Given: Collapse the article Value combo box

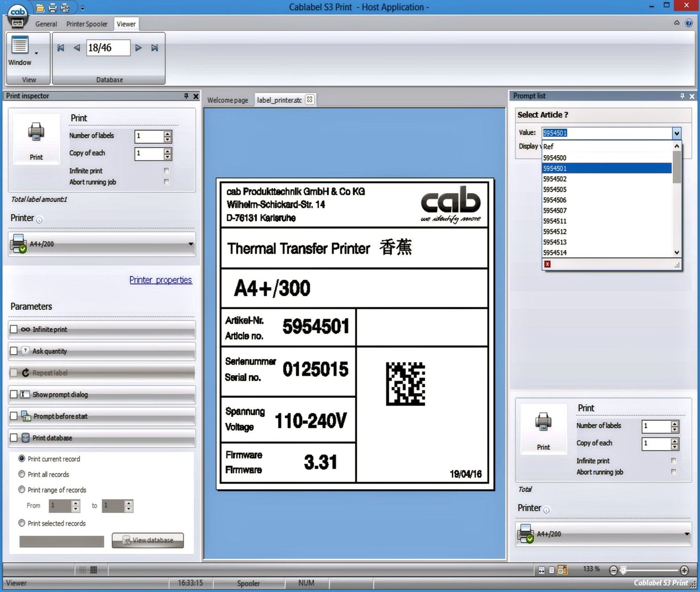Looking at the screenshot, I should tap(677, 133).
